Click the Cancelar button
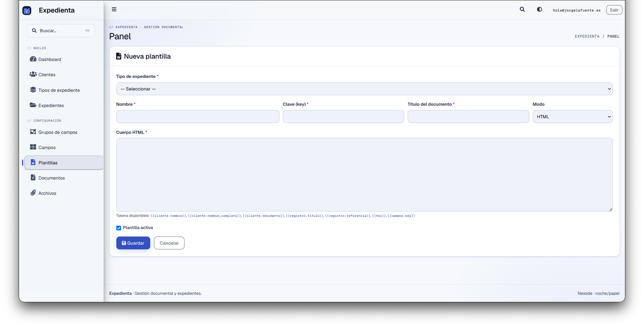This screenshot has width=644, height=327. tap(169, 243)
